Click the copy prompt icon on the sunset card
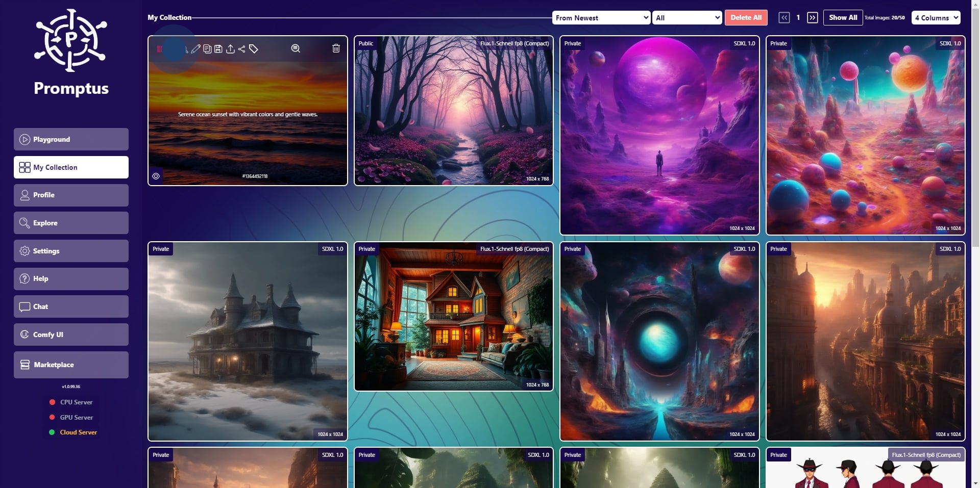Image resolution: width=980 pixels, height=488 pixels. pyautogui.click(x=207, y=49)
